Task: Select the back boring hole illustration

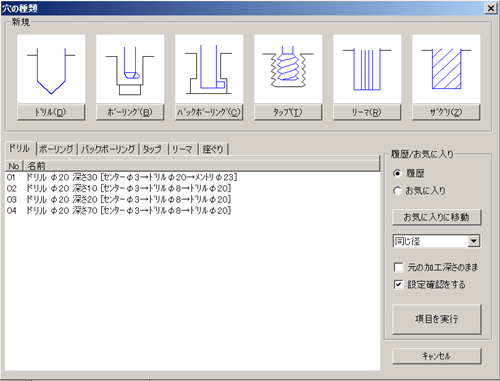Action: click(x=209, y=69)
